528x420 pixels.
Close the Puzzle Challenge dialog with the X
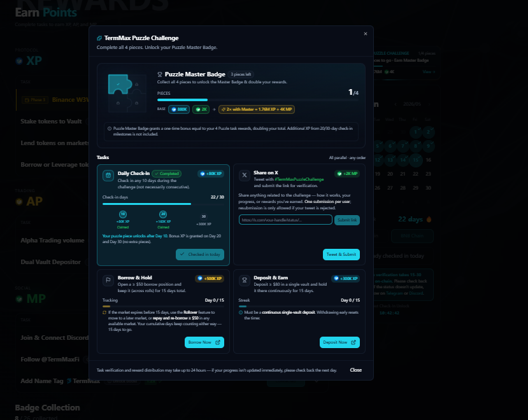pos(366,34)
